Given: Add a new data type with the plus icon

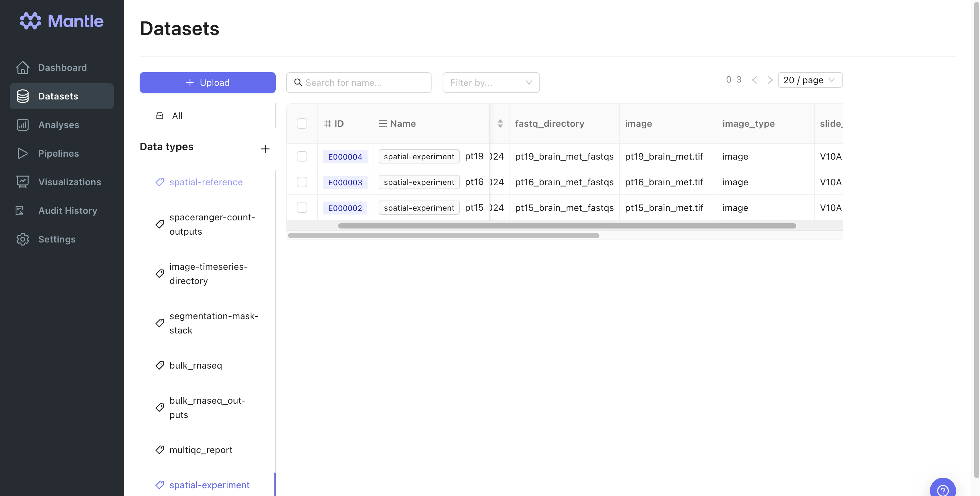Looking at the screenshot, I should coord(265,149).
